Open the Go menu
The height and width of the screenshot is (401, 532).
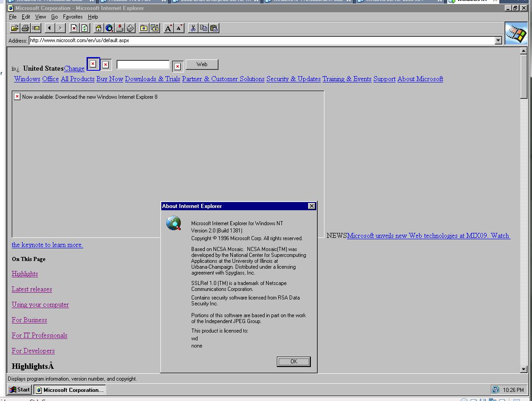pos(54,17)
